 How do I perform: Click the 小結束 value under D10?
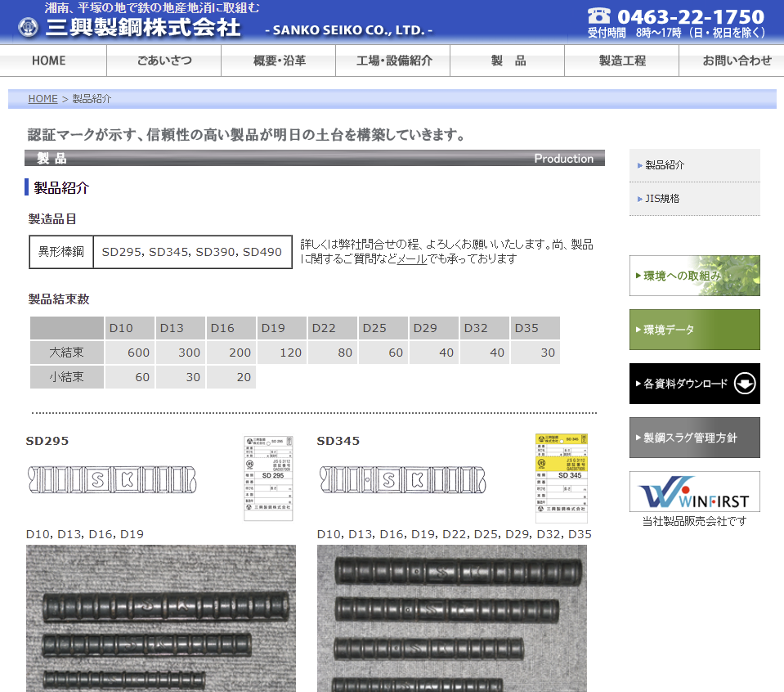[x=129, y=377]
